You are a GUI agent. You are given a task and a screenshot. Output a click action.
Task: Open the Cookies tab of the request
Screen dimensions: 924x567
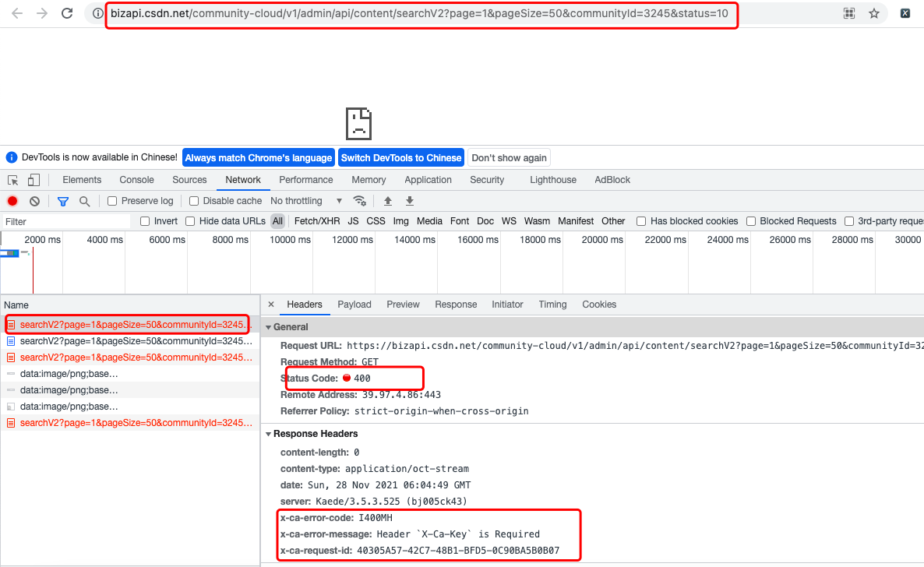(x=598, y=304)
